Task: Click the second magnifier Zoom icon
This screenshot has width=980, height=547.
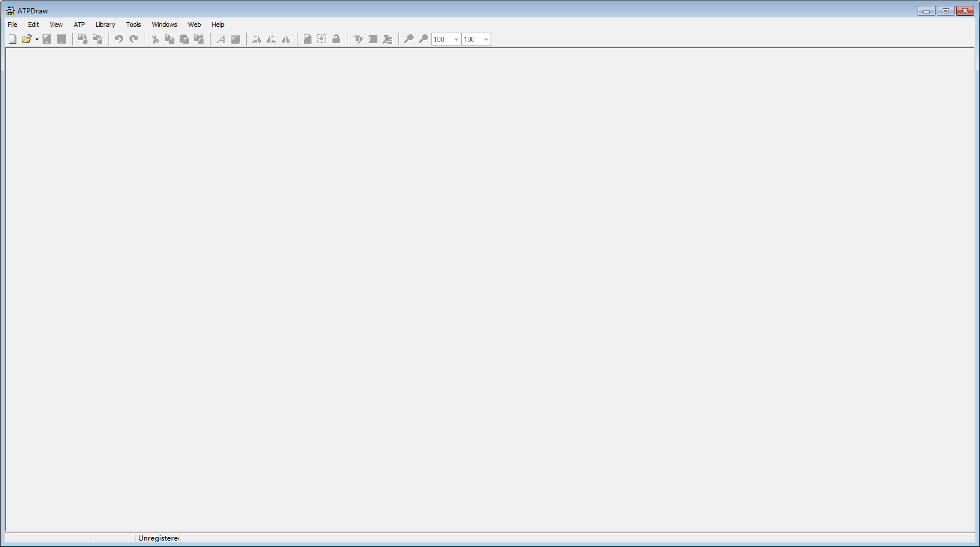Action: point(423,39)
